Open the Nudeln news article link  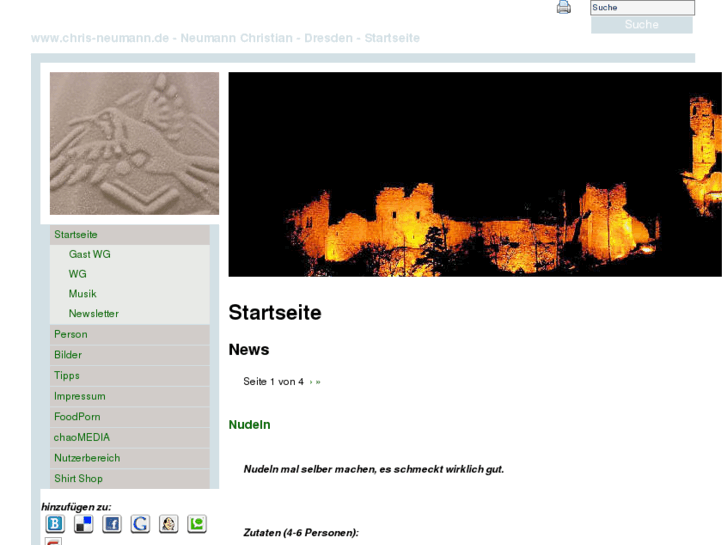coord(249,425)
